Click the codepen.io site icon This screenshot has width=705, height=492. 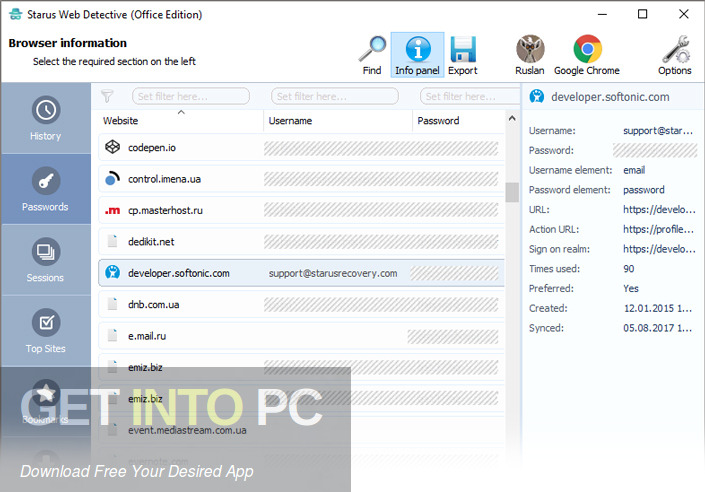pos(112,147)
